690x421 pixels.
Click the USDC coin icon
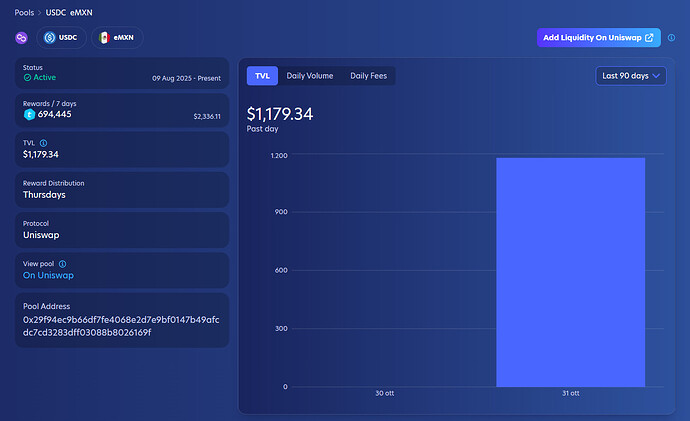point(50,38)
